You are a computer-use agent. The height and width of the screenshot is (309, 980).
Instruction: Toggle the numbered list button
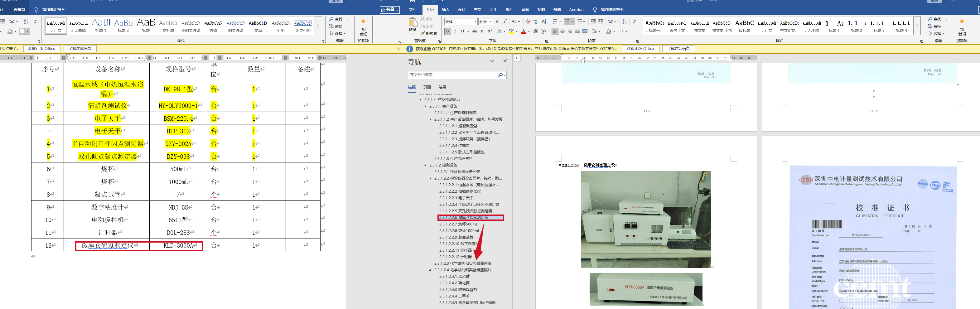[567, 22]
